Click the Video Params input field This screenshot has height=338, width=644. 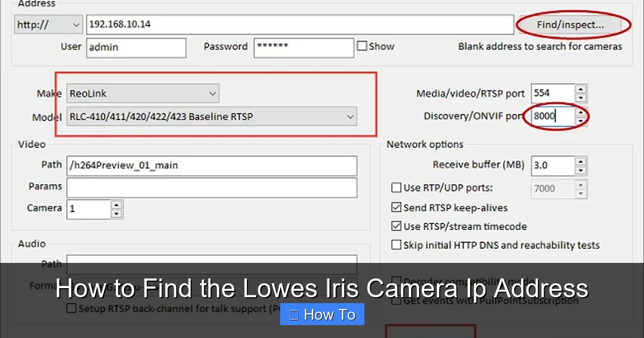[x=212, y=187]
